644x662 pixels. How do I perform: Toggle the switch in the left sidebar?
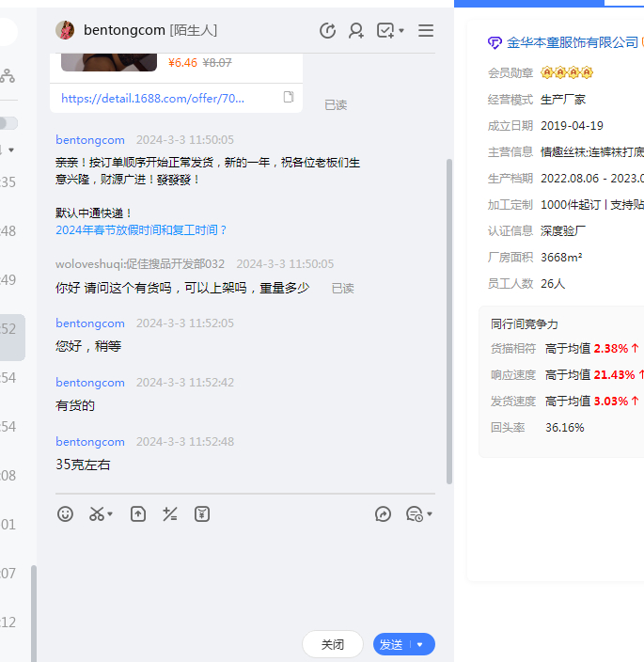tap(8, 123)
